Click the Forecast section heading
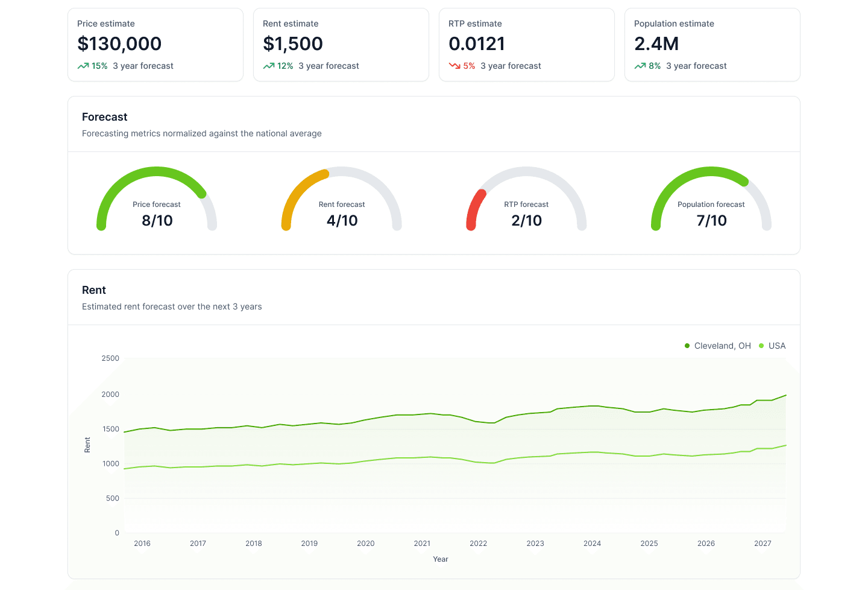Image resolution: width=868 pixels, height=590 pixels. (105, 117)
